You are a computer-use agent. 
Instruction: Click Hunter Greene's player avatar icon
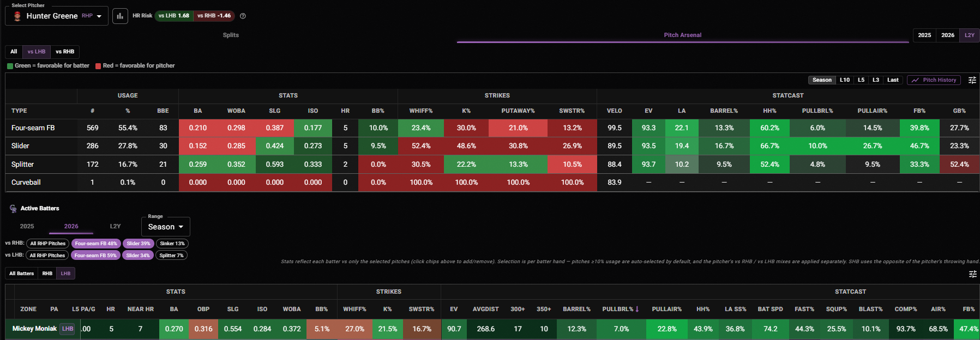[x=17, y=16]
